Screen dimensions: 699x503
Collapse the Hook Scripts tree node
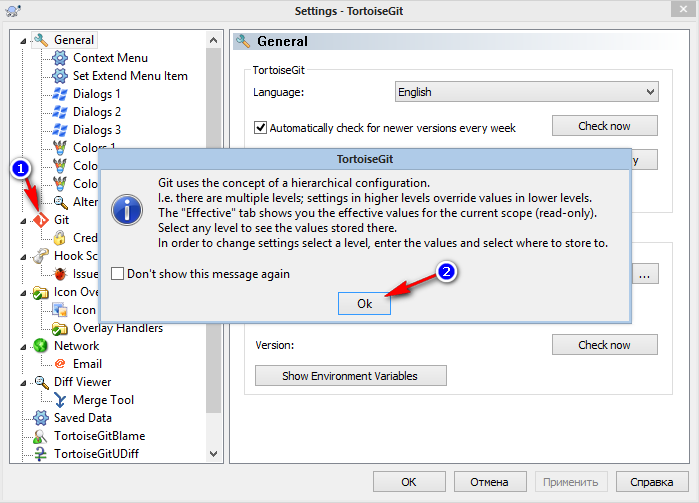(23, 257)
